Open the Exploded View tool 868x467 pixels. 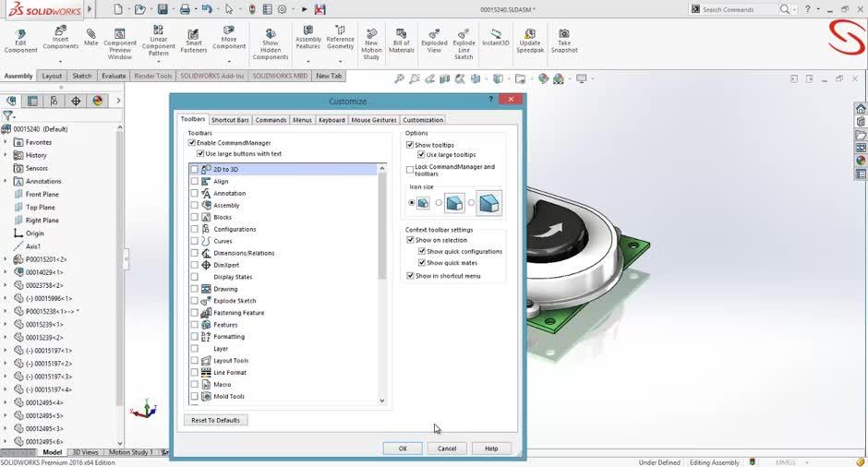[x=434, y=42]
